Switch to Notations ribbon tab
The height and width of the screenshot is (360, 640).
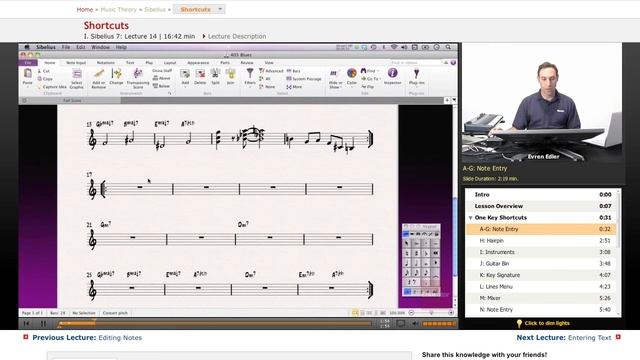click(x=106, y=63)
